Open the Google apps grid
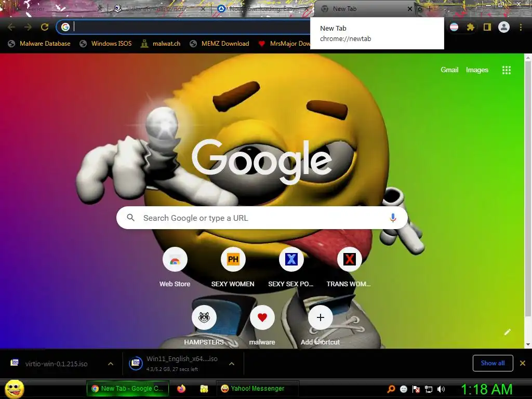This screenshot has height=399, width=532. [506, 70]
